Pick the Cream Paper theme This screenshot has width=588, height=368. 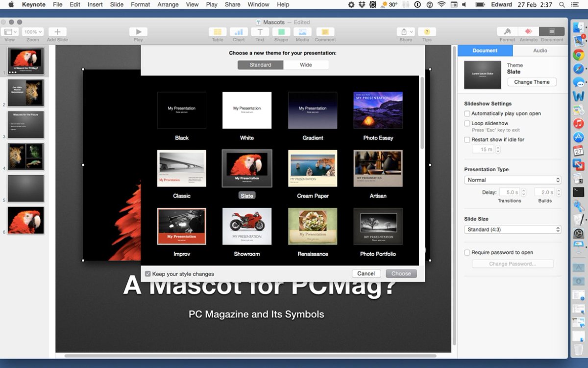[313, 168]
